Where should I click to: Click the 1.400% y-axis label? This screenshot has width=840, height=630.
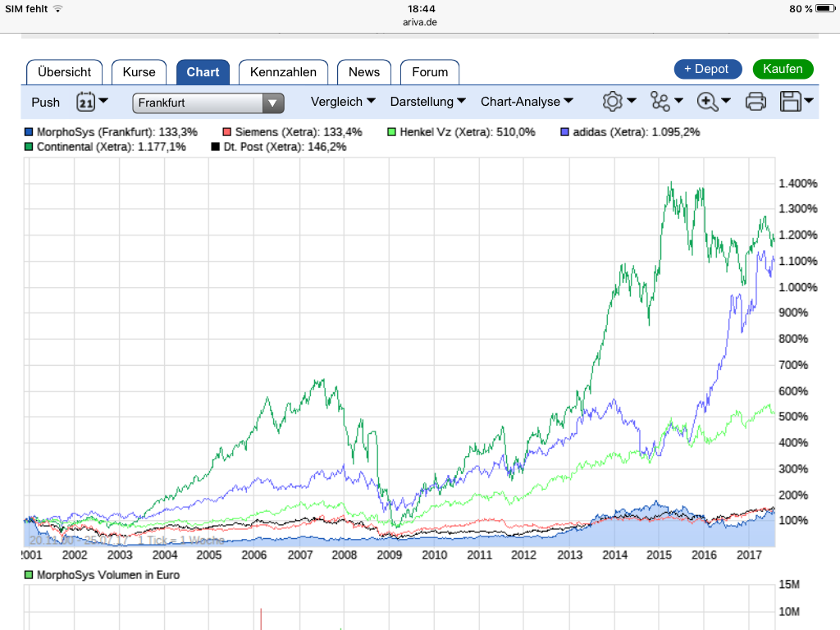797,183
